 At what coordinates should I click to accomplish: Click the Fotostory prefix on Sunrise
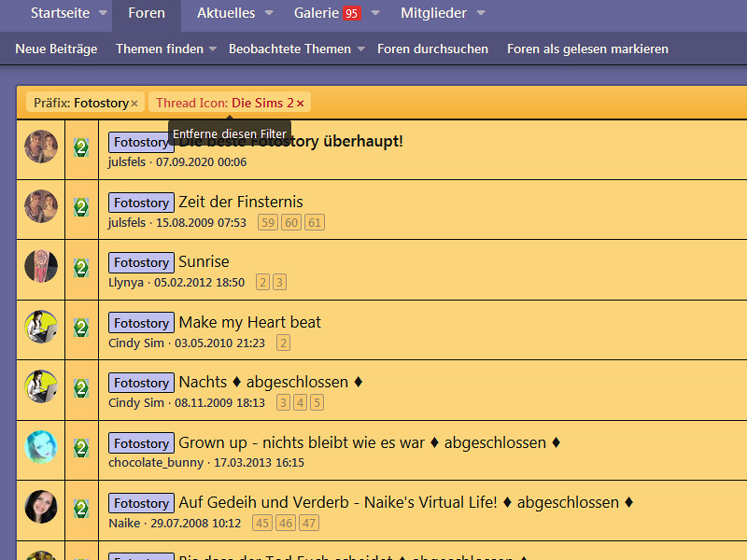(x=142, y=262)
